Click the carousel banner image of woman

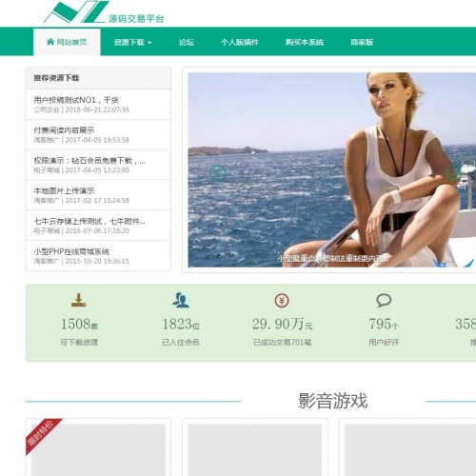[332, 169]
